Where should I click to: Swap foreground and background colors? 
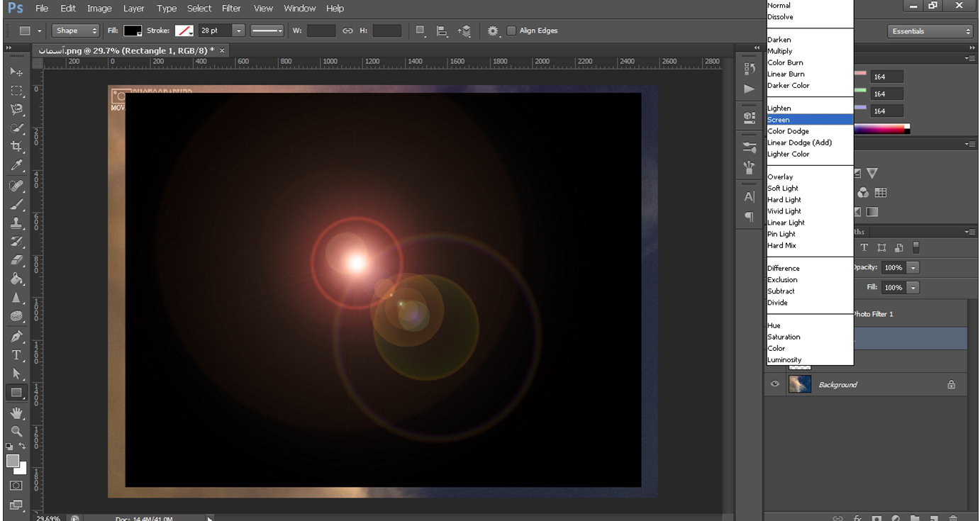23,446
